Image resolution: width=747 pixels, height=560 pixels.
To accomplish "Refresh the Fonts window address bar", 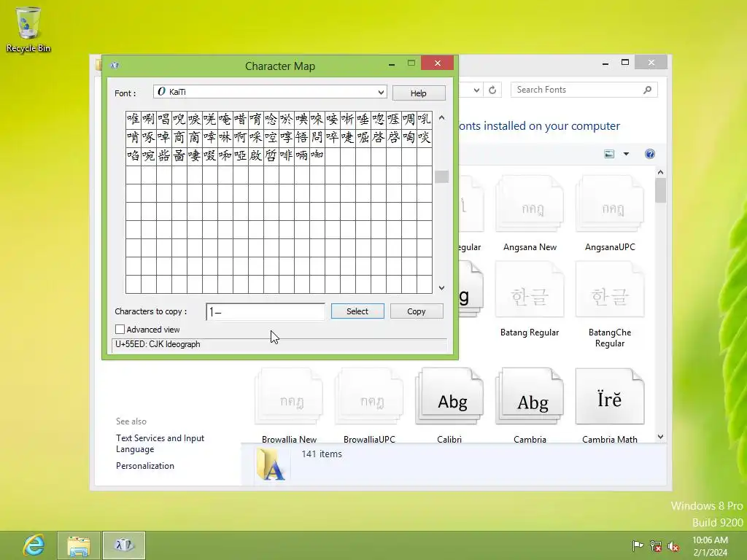I will click(x=492, y=90).
